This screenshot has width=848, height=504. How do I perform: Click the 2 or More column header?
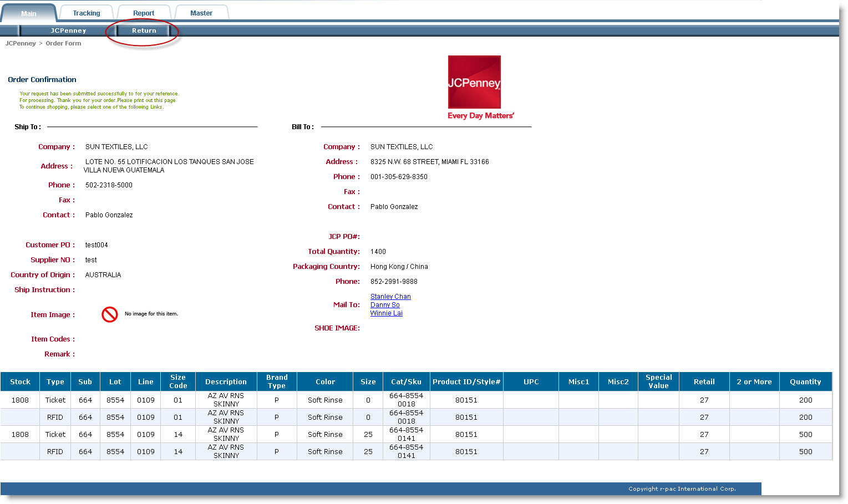754,381
